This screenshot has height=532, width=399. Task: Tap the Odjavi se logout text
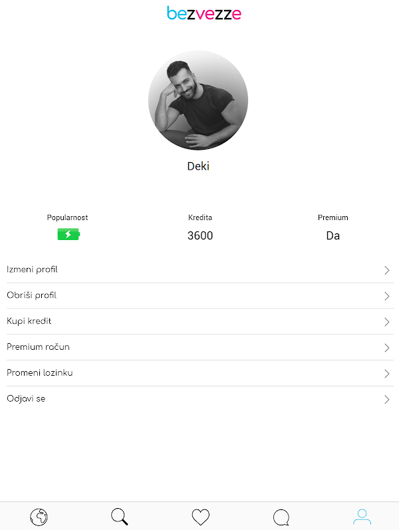26,399
